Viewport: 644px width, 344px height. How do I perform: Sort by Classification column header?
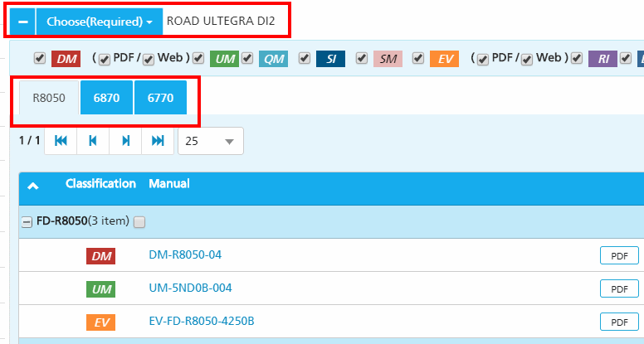point(100,183)
